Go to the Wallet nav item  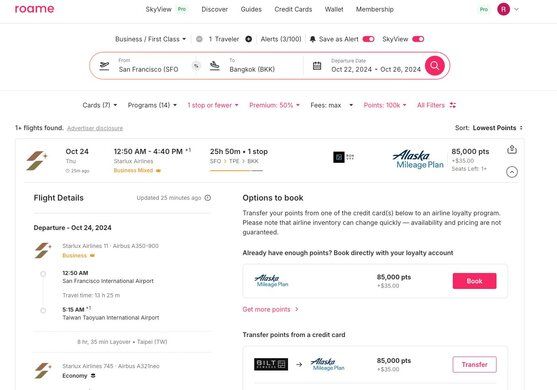[x=334, y=10]
